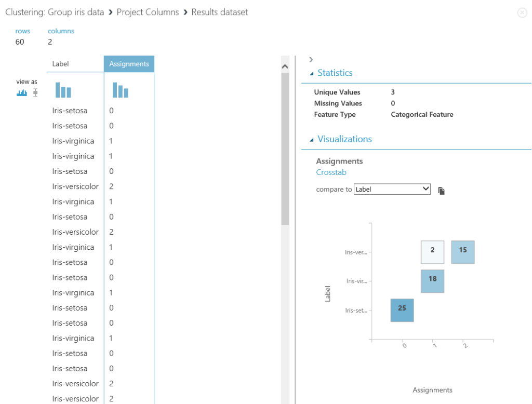Click the columns link

pos(61,31)
